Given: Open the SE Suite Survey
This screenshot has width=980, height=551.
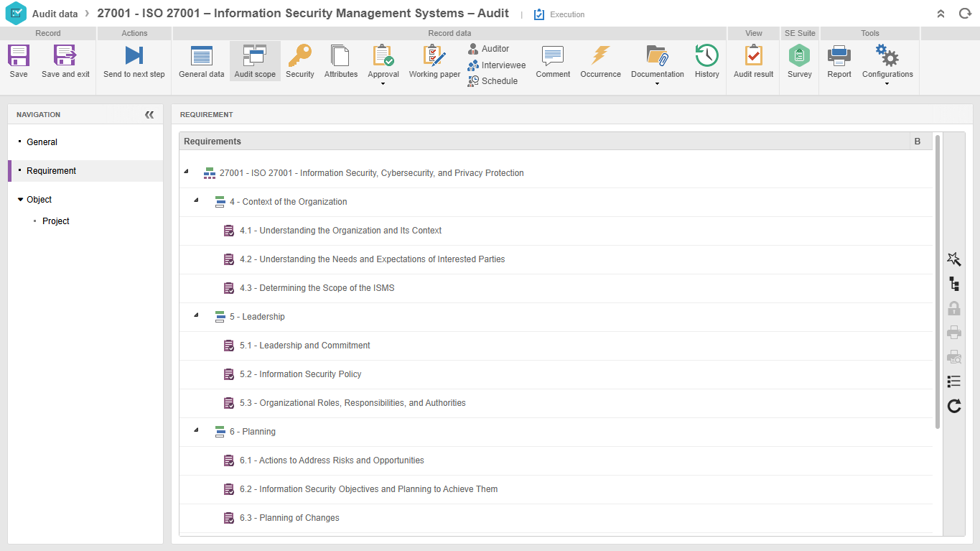Looking at the screenshot, I should click(800, 61).
